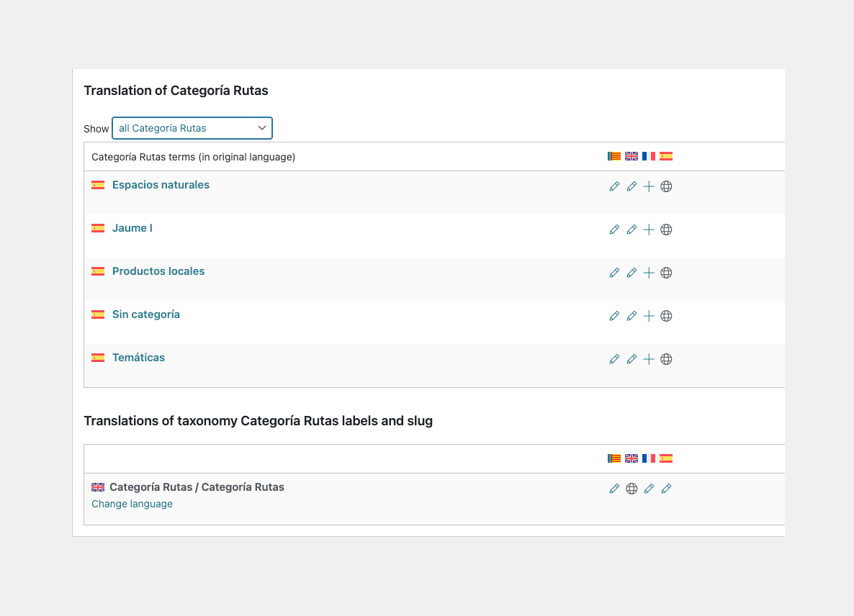The width and height of the screenshot is (854, 616).
Task: Edit French translation of taxonomy labels
Action: click(649, 489)
